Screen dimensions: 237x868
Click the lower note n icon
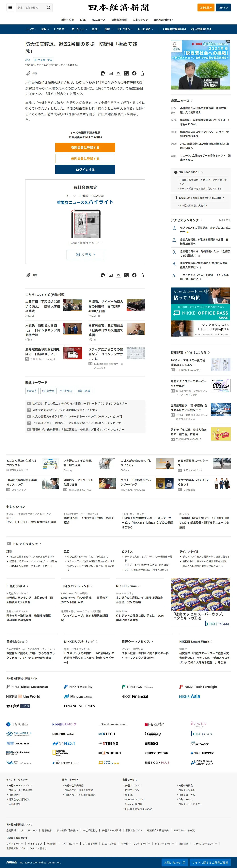(x=118, y=275)
